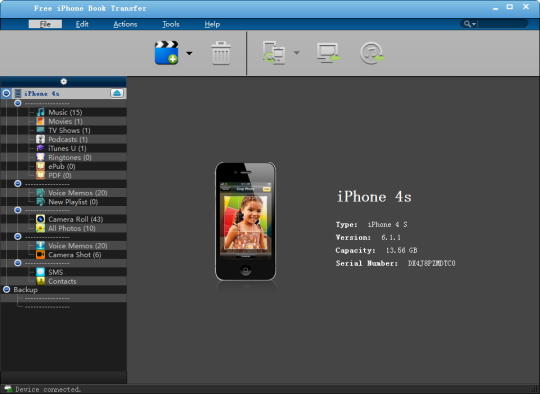This screenshot has height=394, width=540.
Task: Click the gear icon above device tree
Action: tap(64, 82)
